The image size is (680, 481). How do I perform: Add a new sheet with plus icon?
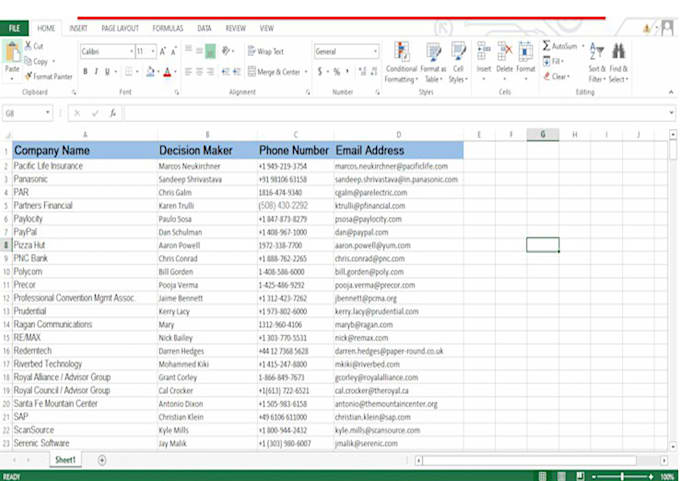point(102,460)
